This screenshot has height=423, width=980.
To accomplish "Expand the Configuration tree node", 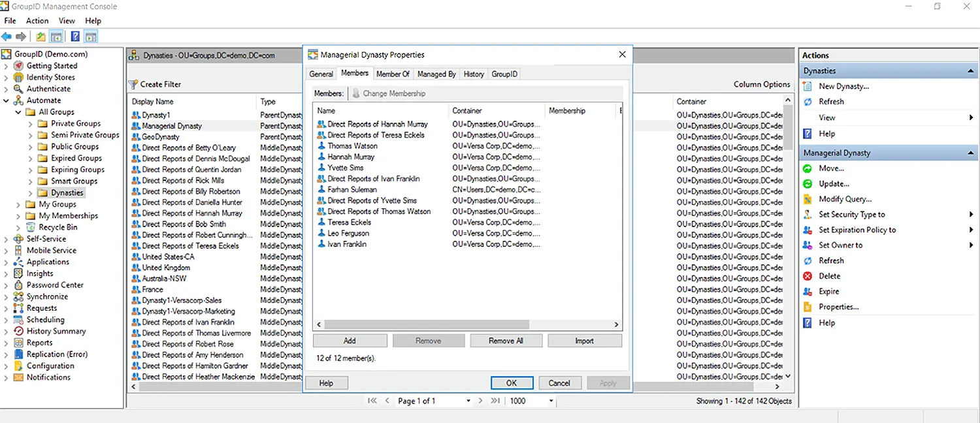I will 7,366.
